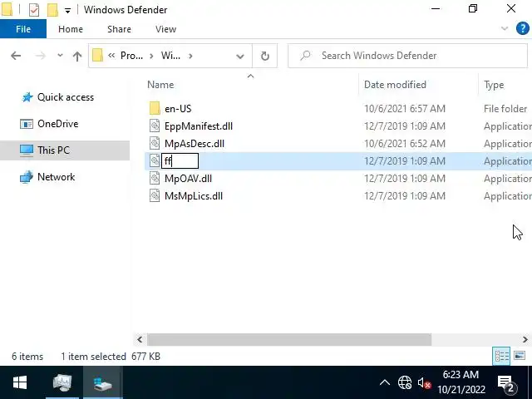Screen dimensions: 532x399
Task: Expand the ribbon with the chevron
Action: (x=505, y=28)
